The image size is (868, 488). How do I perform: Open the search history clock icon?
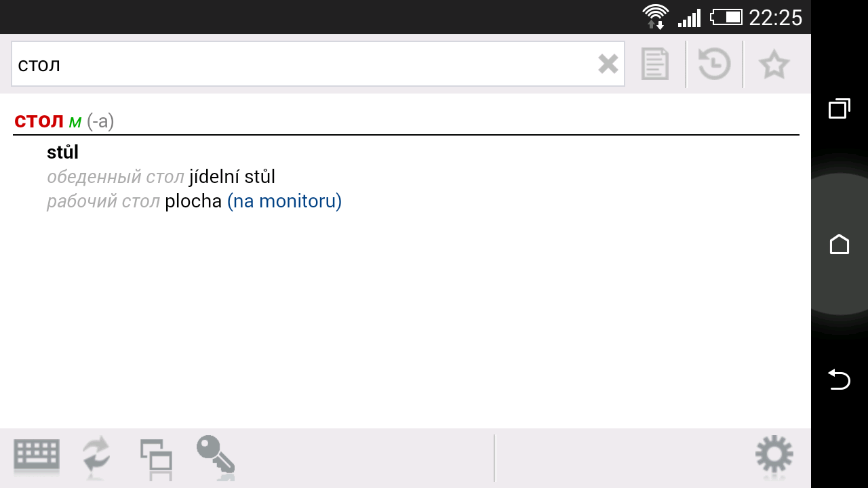(x=714, y=64)
